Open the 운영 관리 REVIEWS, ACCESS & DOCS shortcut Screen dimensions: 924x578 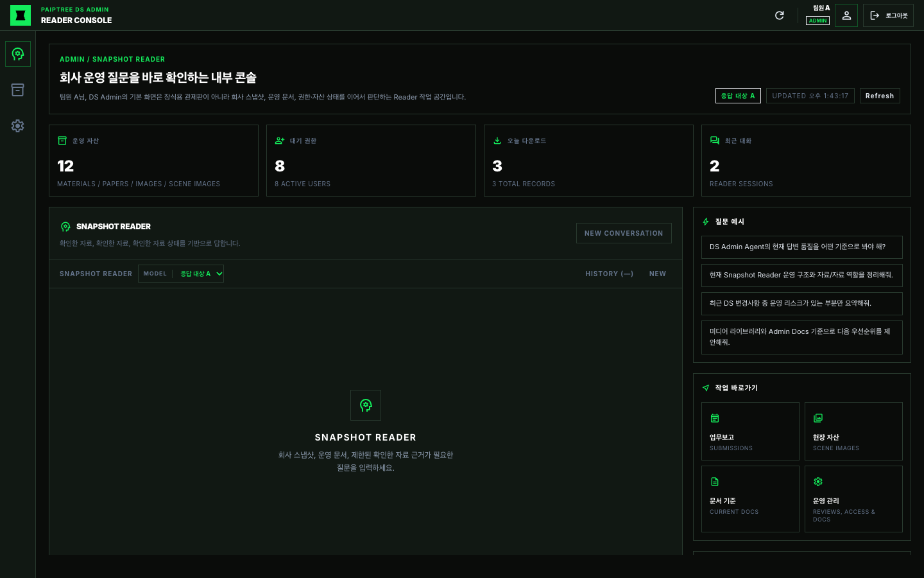coord(853,499)
